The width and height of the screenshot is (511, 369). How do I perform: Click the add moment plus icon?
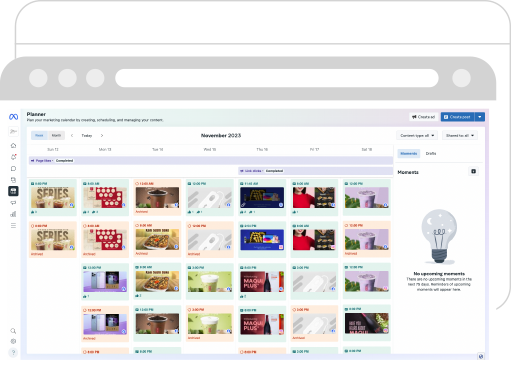(473, 171)
